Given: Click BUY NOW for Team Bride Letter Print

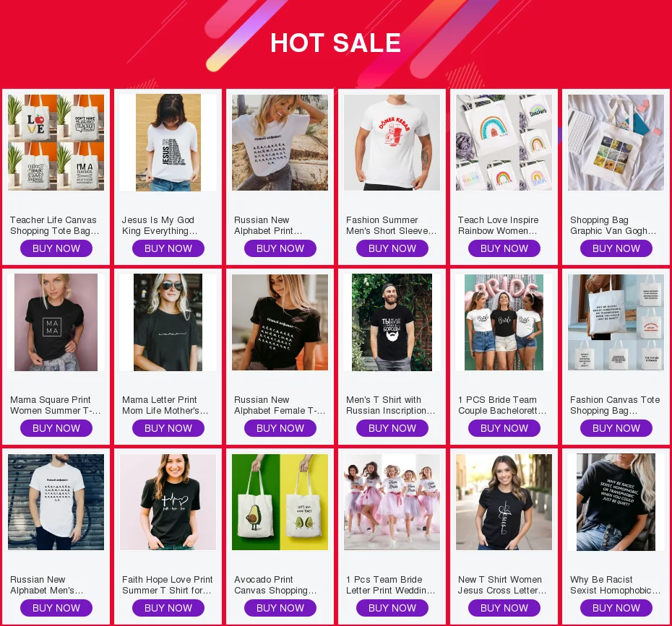Looking at the screenshot, I should coord(392,608).
